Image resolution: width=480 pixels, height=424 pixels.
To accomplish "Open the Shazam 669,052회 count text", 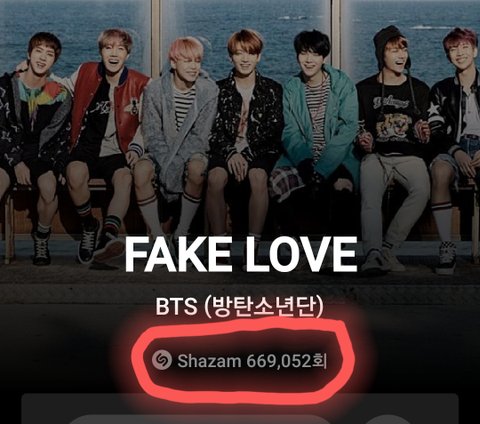I will 252,361.
